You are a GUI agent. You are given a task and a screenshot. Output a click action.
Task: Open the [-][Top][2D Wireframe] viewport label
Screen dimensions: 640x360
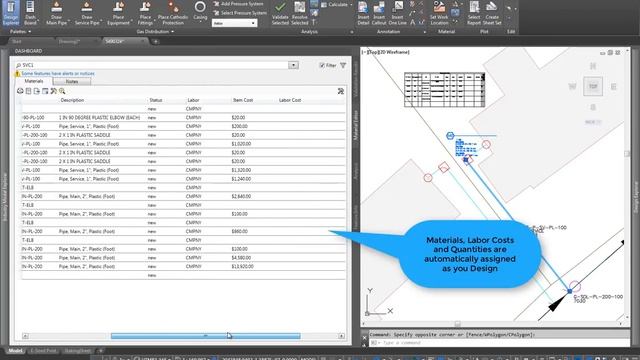386,52
